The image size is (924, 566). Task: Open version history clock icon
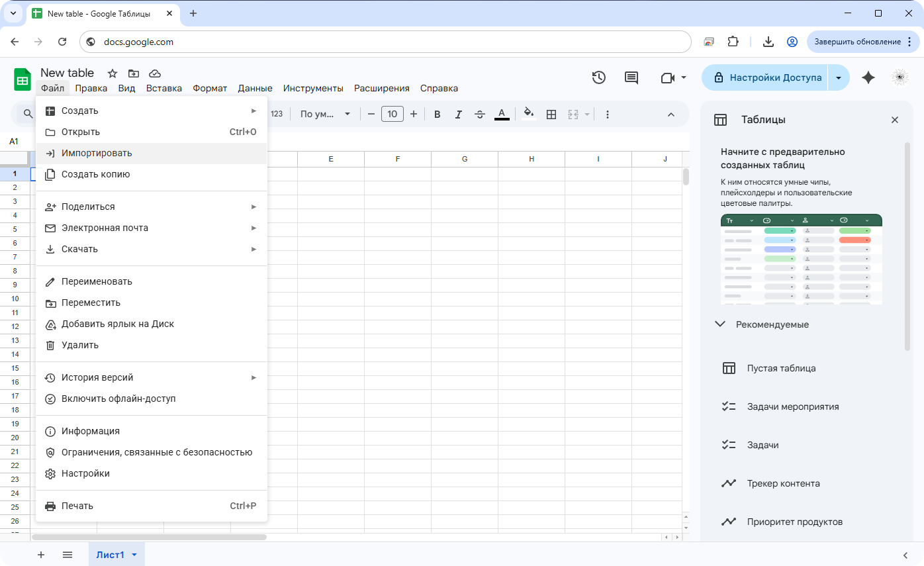click(x=599, y=77)
